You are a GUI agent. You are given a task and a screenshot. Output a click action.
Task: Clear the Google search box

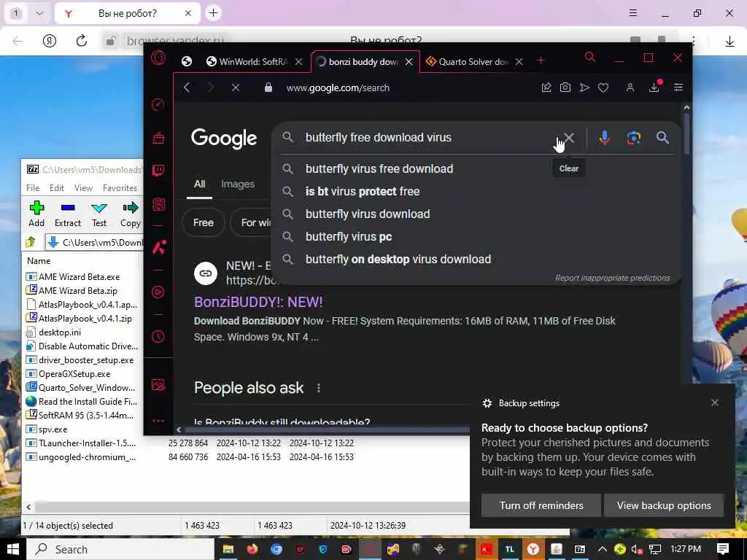(569, 138)
